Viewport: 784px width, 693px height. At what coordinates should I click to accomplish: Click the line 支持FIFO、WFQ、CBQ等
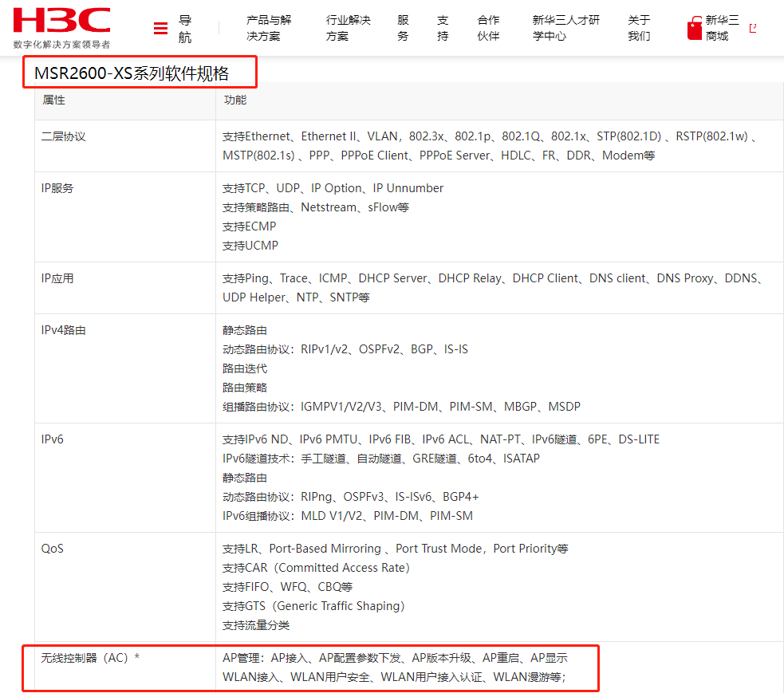point(287,587)
